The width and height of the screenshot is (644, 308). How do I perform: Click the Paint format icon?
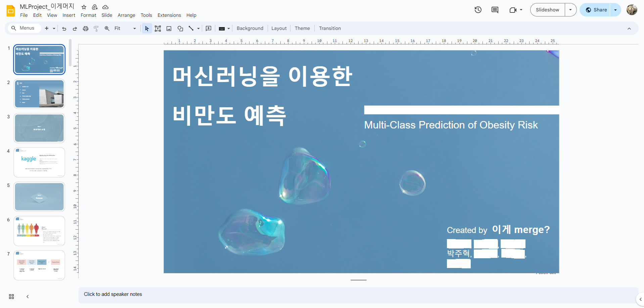pos(96,28)
